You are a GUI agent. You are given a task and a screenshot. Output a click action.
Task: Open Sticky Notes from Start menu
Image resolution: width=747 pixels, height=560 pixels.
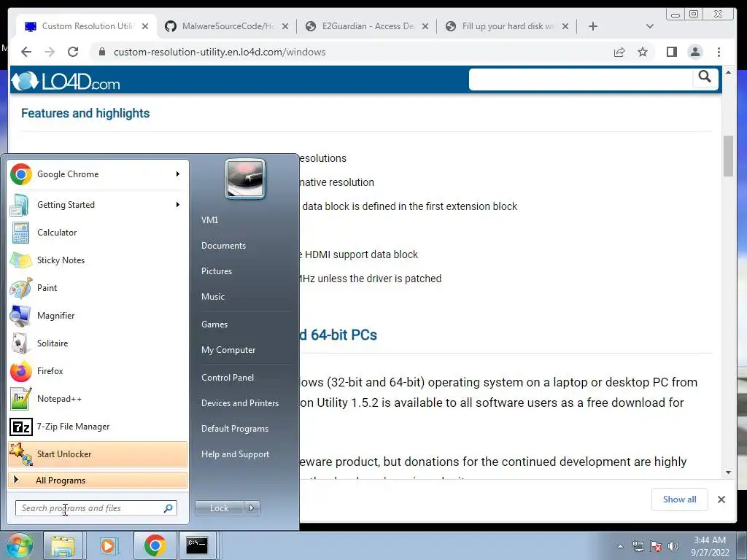[98, 260]
